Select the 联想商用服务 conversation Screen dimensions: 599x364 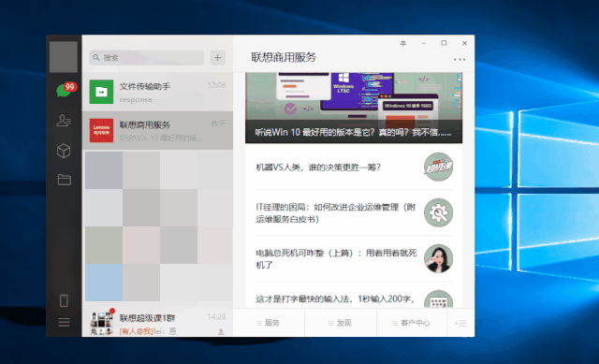tap(157, 131)
